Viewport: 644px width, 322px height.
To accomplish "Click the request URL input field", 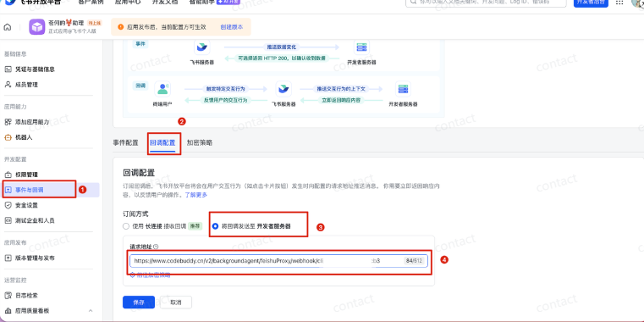I will coord(279,261).
